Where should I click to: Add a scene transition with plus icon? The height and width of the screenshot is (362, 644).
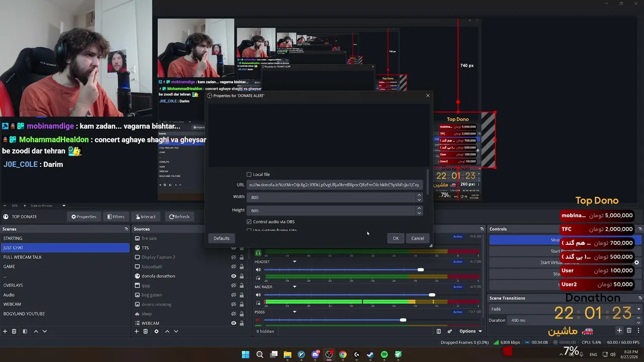[x=619, y=330]
